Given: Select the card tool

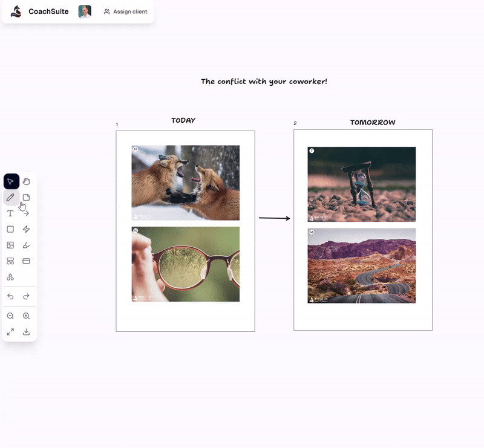Looking at the screenshot, I should [x=26, y=261].
